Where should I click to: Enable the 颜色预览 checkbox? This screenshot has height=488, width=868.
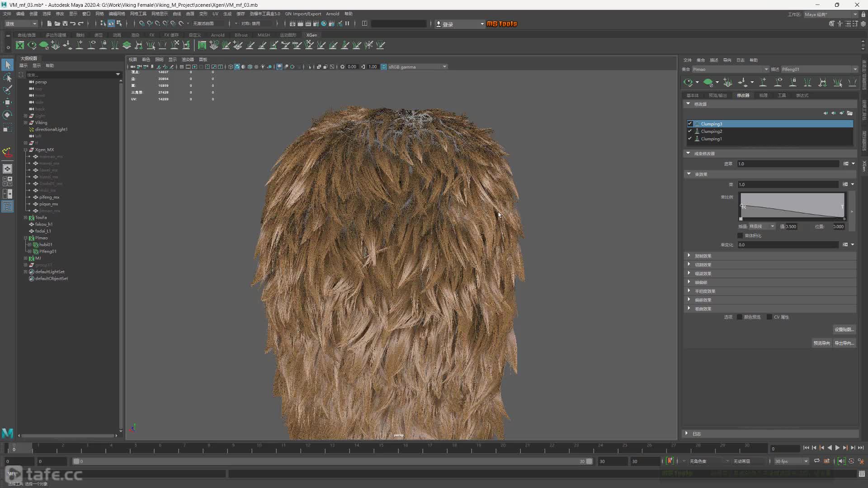(x=740, y=317)
